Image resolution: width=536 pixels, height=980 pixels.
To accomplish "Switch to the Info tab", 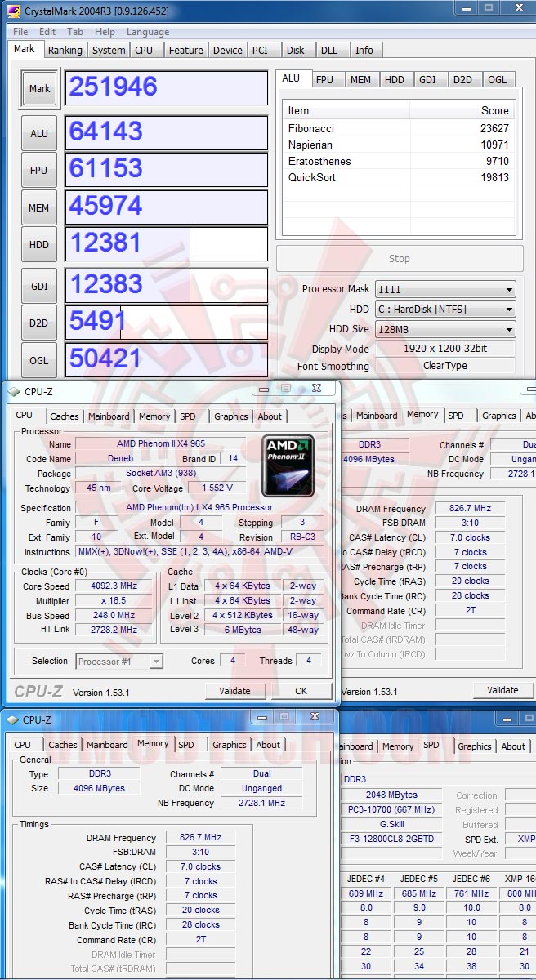I will [x=364, y=50].
